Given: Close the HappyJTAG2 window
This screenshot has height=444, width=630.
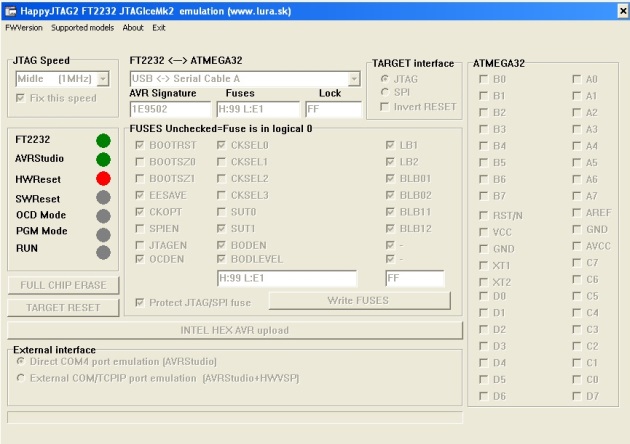Looking at the screenshot, I should pyautogui.click(x=622, y=11).
